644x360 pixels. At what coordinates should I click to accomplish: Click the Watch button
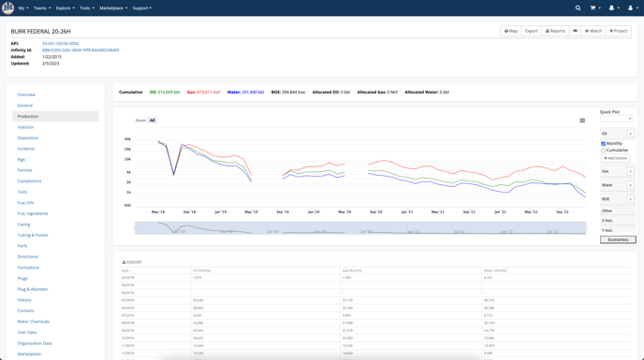click(x=593, y=31)
